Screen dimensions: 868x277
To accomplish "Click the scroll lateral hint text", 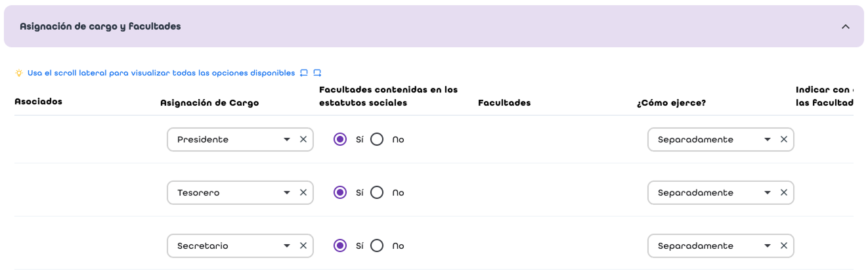I will click(x=161, y=73).
